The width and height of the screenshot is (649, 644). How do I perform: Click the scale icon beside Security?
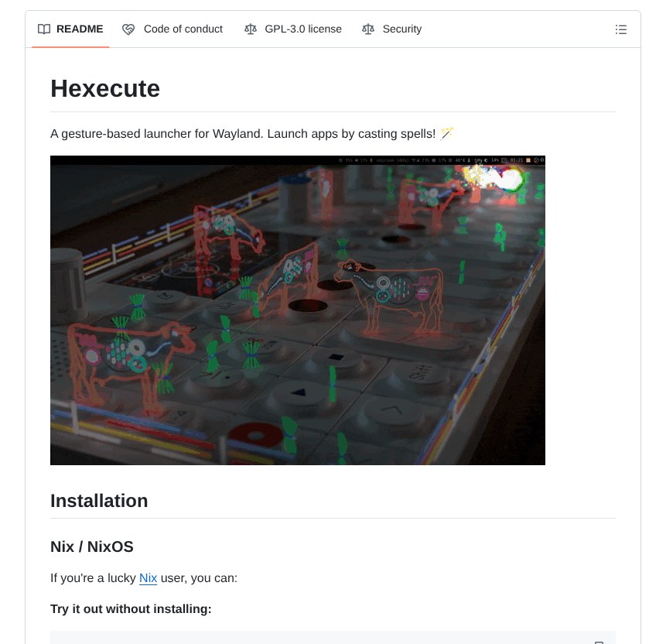pyautogui.click(x=368, y=29)
